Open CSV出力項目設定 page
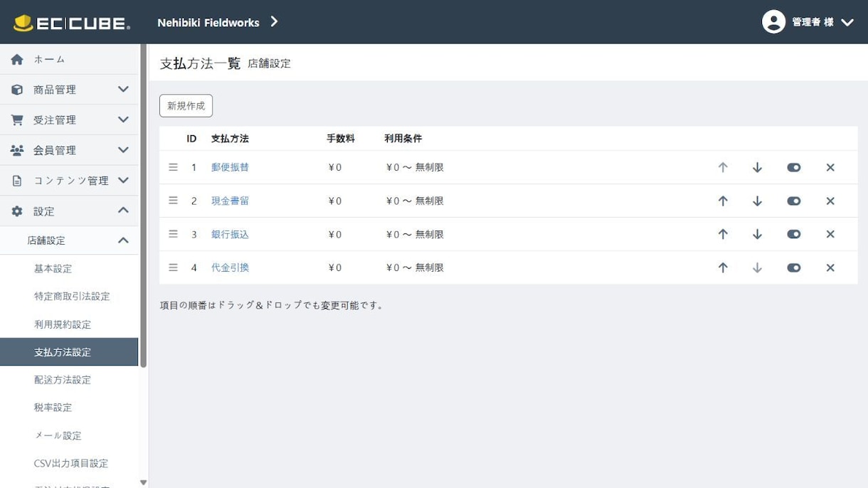The height and width of the screenshot is (488, 868). (71, 463)
